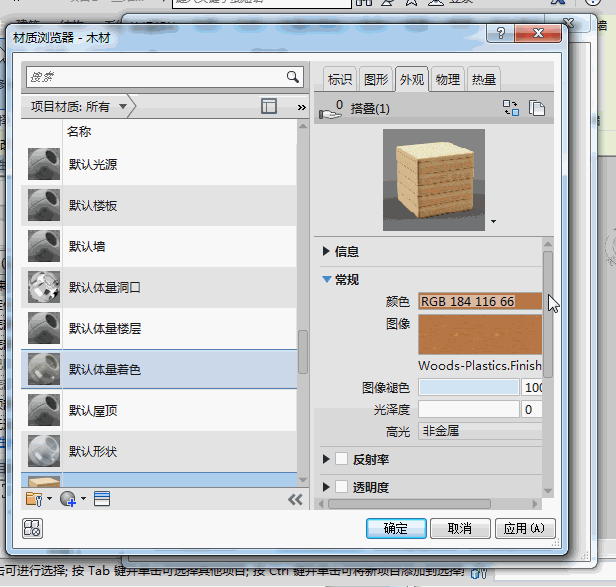Open the asset browser icon at bottom left
This screenshot has height=587, width=616.
[x=31, y=528]
